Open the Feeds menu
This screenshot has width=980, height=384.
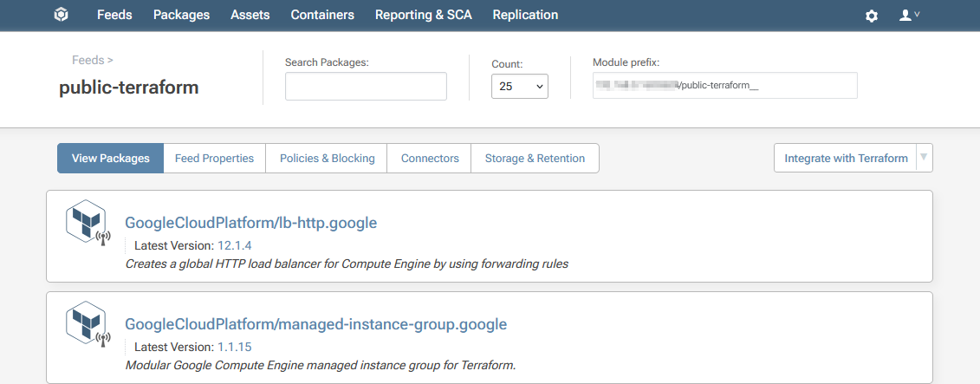[x=114, y=15]
